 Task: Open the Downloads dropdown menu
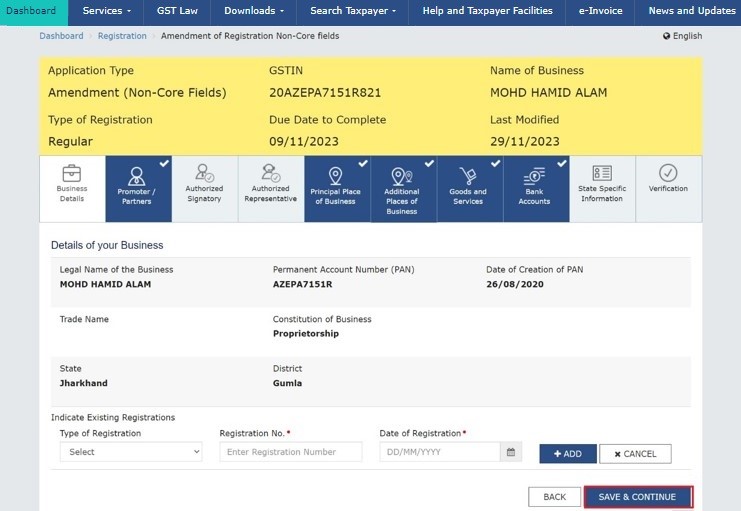point(253,11)
